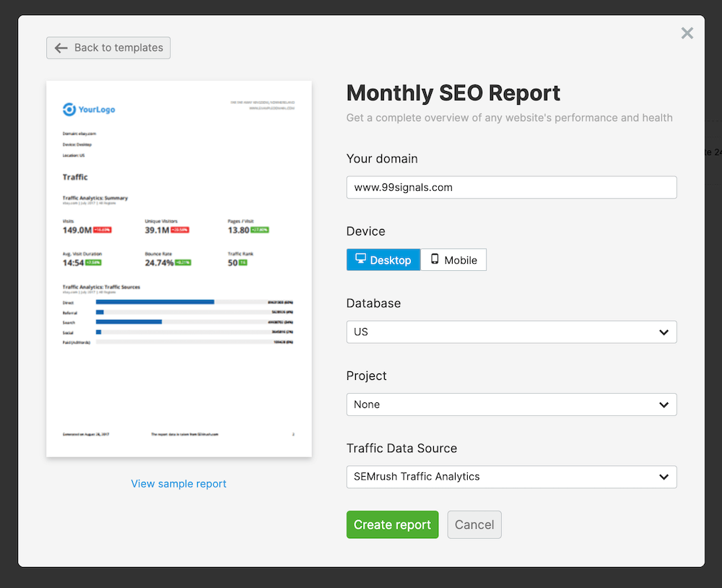Image resolution: width=722 pixels, height=588 pixels.
Task: Click the chevron in the Traffic Data Source field
Action: coord(664,477)
